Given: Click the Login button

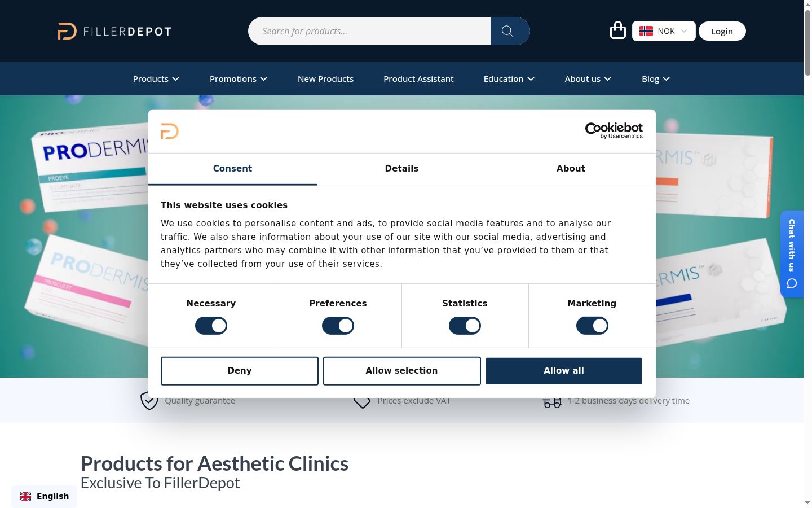Looking at the screenshot, I should tap(722, 31).
